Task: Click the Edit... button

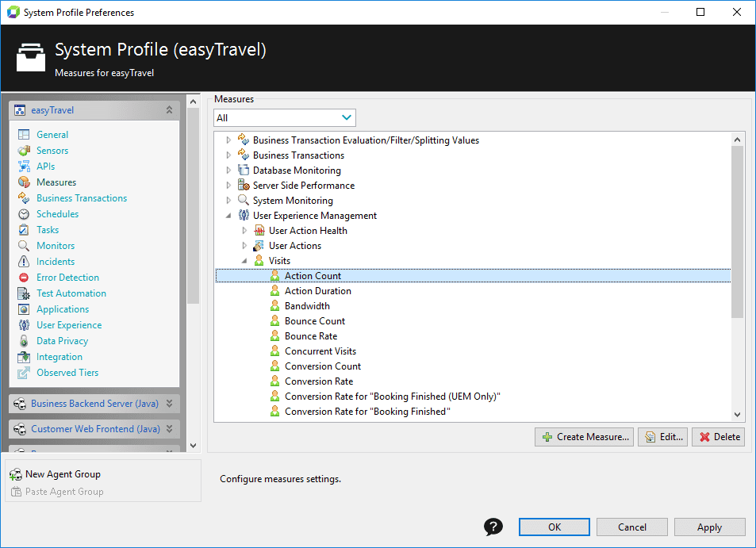Action: pyautogui.click(x=662, y=437)
